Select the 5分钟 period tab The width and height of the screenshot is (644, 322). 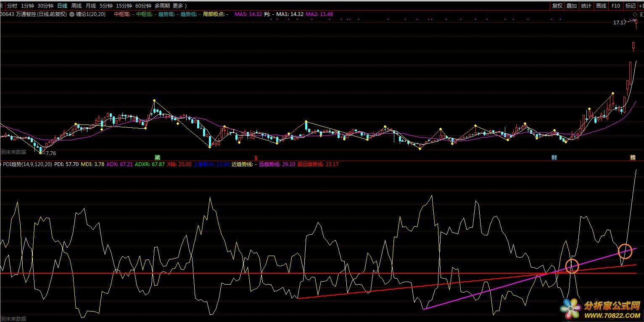click(106, 6)
